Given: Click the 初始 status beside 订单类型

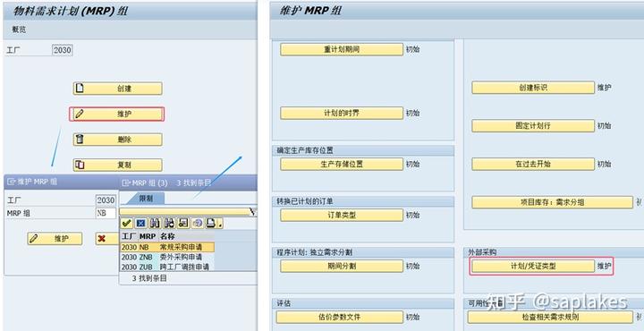Looking at the screenshot, I should point(412,215).
